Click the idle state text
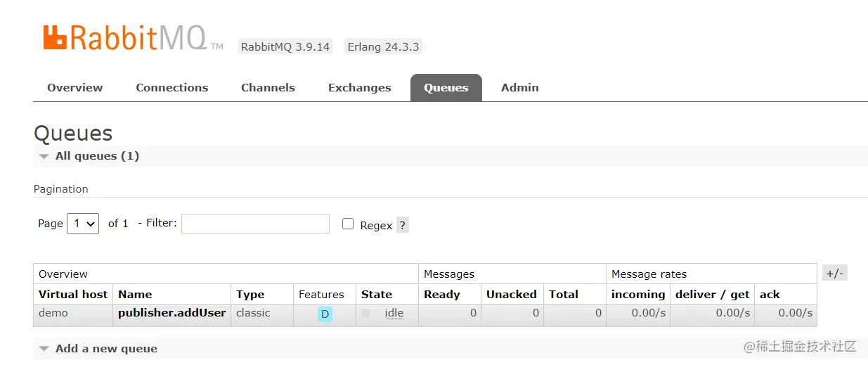 [394, 313]
